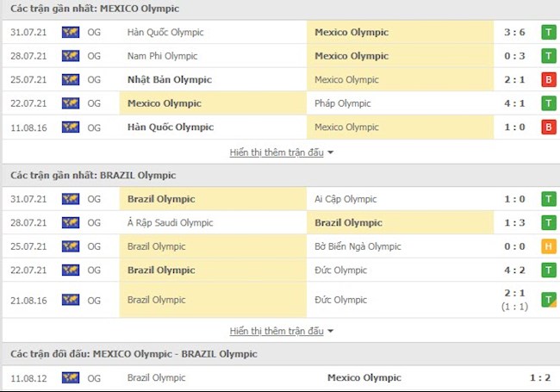This screenshot has width=560, height=392.
Task: Select the Nam Phi Olympic match row
Action: point(162,56)
